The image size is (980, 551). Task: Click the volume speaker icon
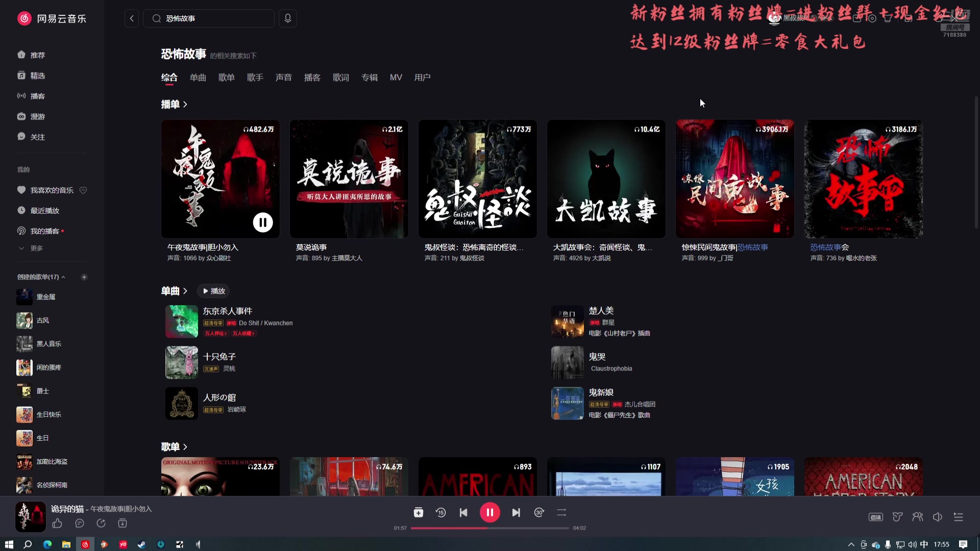938,517
